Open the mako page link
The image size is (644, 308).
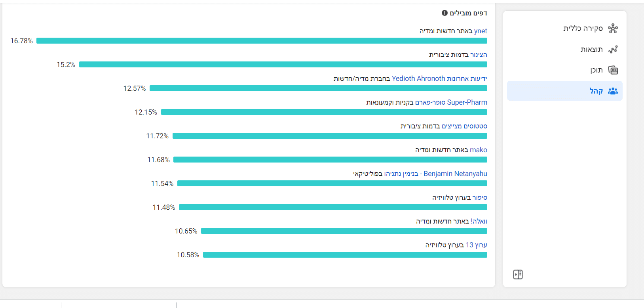[x=479, y=150]
